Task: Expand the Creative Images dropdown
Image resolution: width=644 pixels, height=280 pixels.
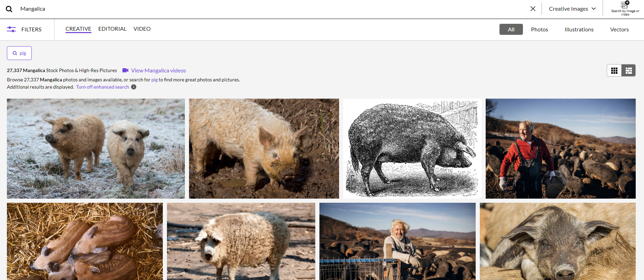Action: pyautogui.click(x=572, y=9)
